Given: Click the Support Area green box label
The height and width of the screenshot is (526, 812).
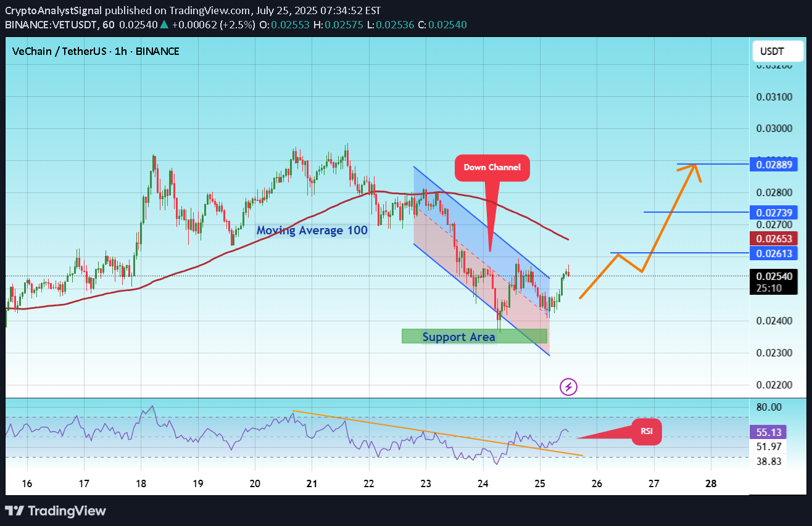Looking at the screenshot, I should click(458, 337).
